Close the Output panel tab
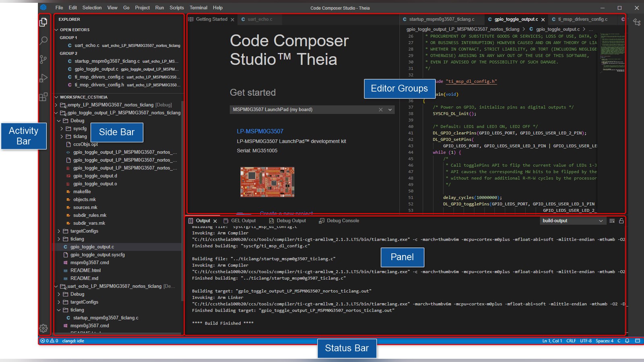This screenshot has width=644, height=362. click(215, 221)
